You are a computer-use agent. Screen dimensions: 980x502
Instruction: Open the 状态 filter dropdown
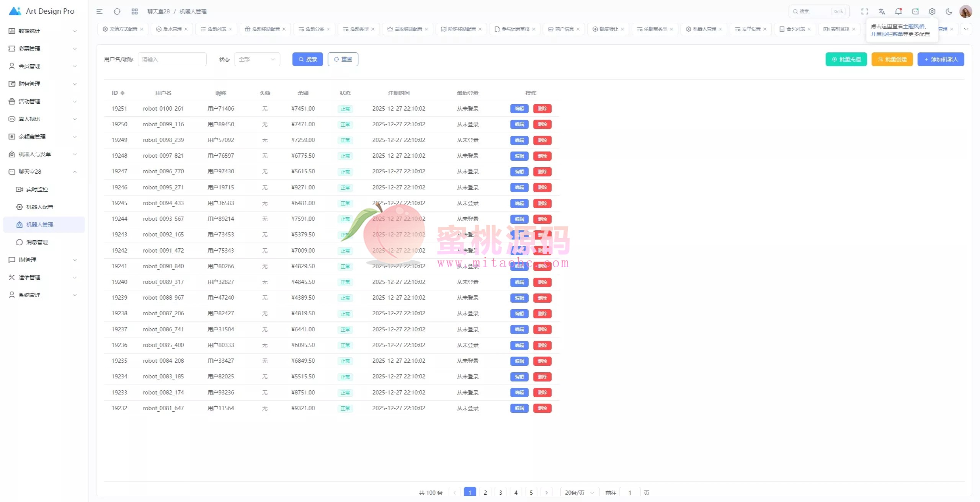(x=257, y=59)
